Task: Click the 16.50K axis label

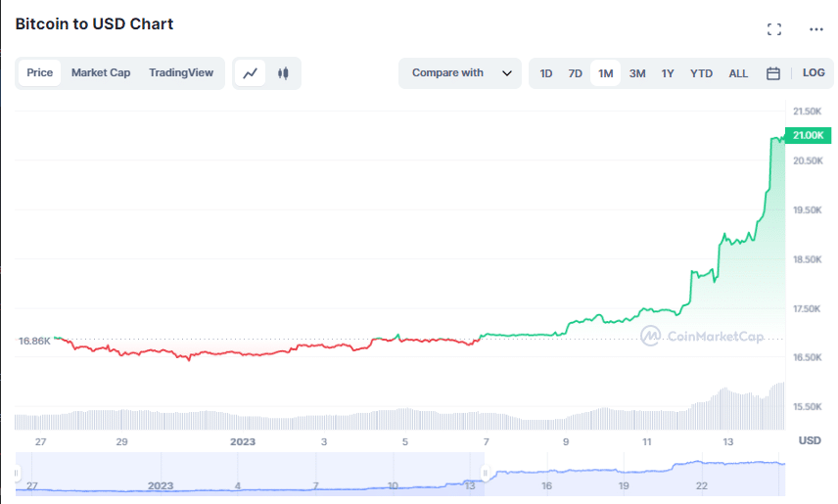Action: click(x=807, y=357)
